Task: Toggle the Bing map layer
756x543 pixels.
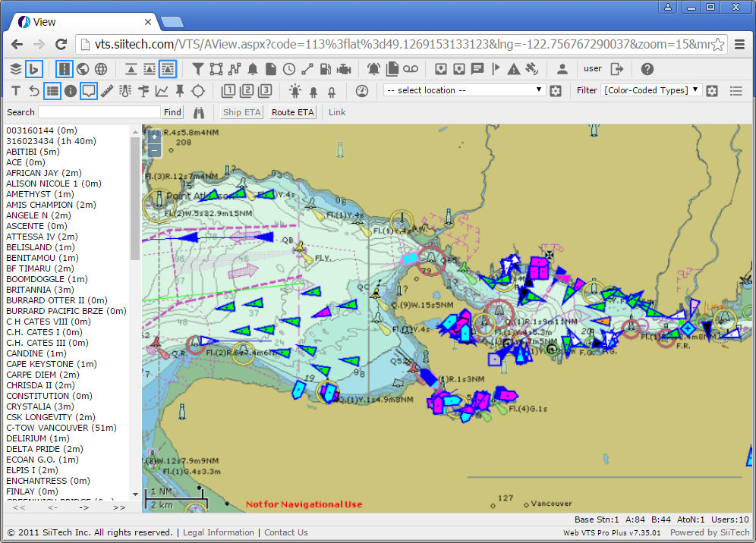Action: click(x=33, y=69)
